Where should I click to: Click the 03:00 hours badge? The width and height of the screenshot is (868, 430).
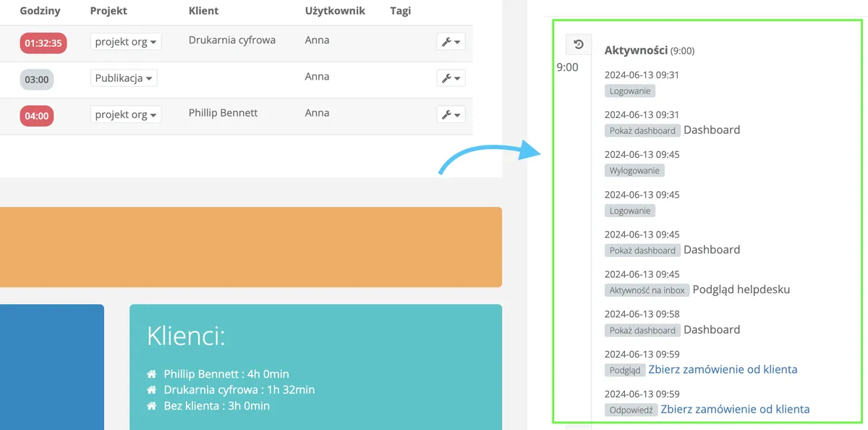coord(37,79)
